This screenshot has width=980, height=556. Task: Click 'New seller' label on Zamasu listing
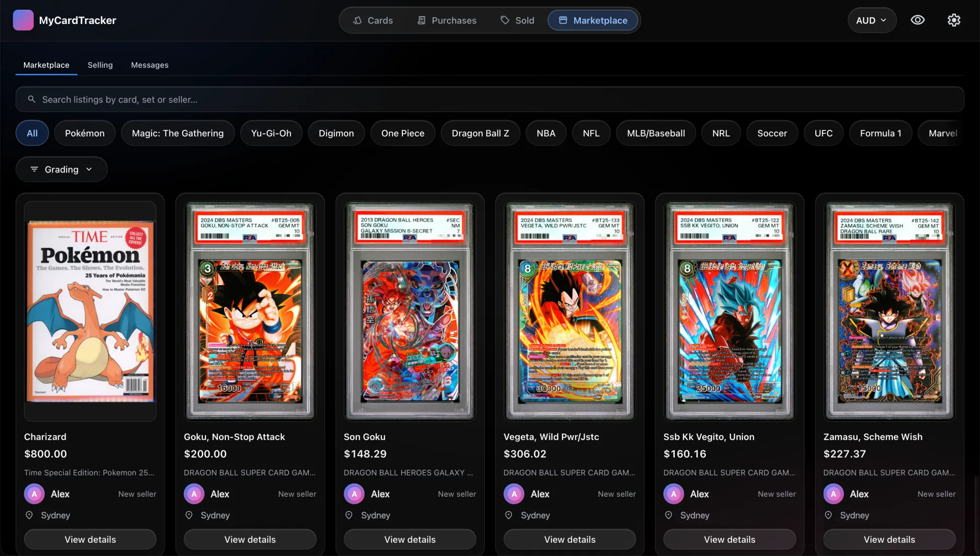point(936,494)
